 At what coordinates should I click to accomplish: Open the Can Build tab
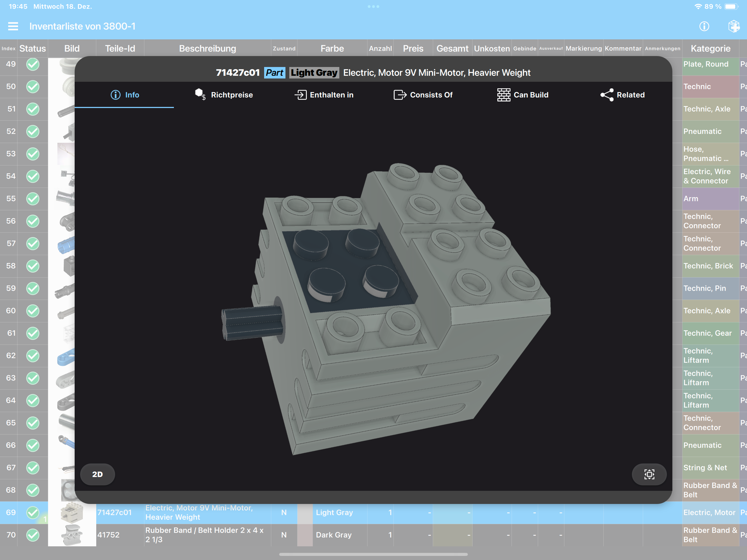coord(523,95)
